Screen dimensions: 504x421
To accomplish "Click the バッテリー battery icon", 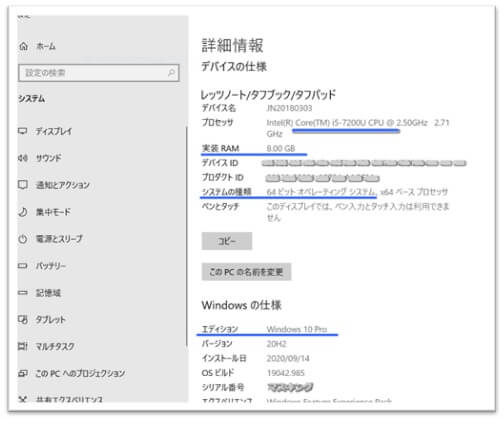I will (23, 266).
